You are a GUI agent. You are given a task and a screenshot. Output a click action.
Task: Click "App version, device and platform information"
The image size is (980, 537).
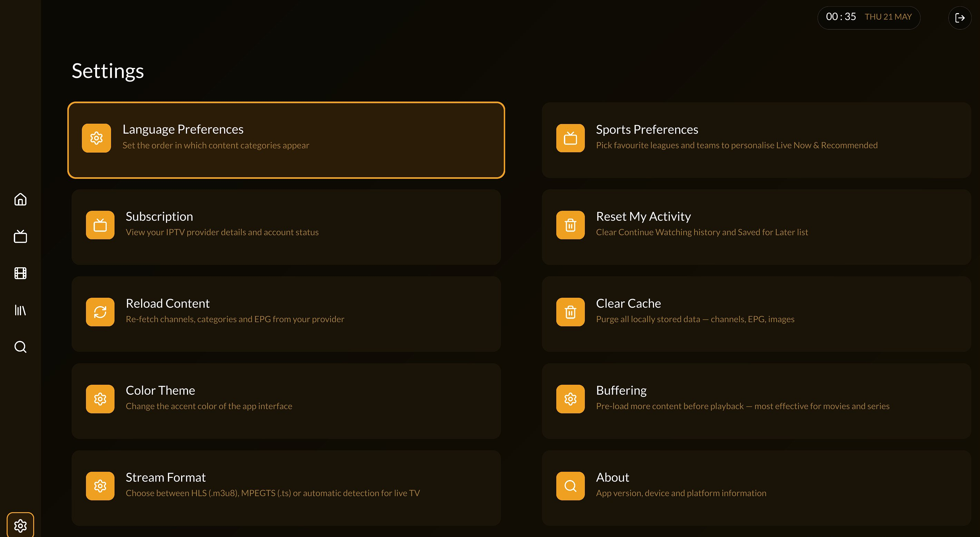tap(681, 493)
